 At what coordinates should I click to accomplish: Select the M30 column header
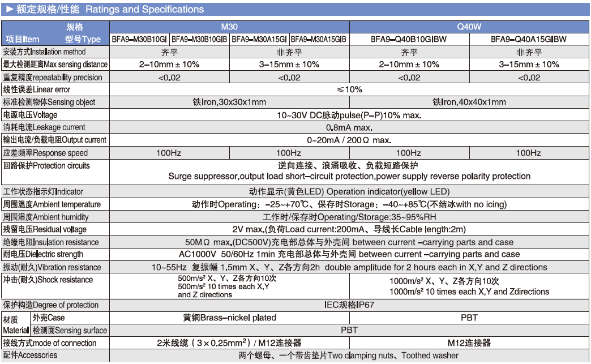tap(229, 27)
